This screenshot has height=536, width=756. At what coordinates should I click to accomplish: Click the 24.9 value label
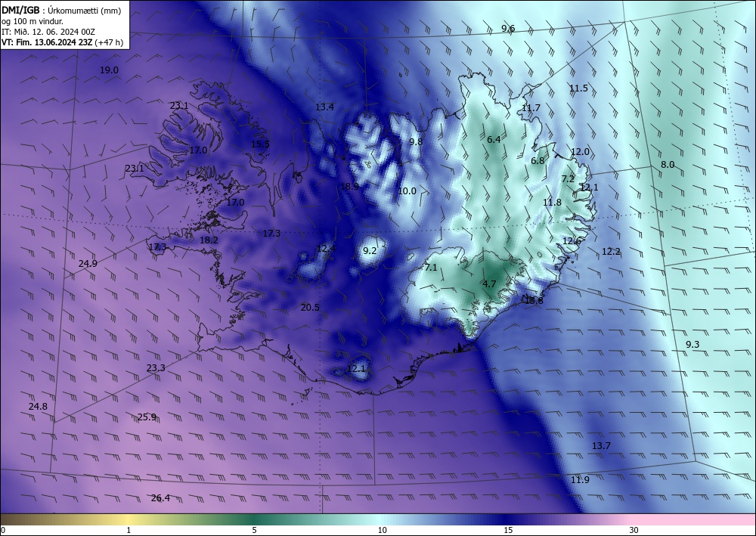[x=88, y=264]
